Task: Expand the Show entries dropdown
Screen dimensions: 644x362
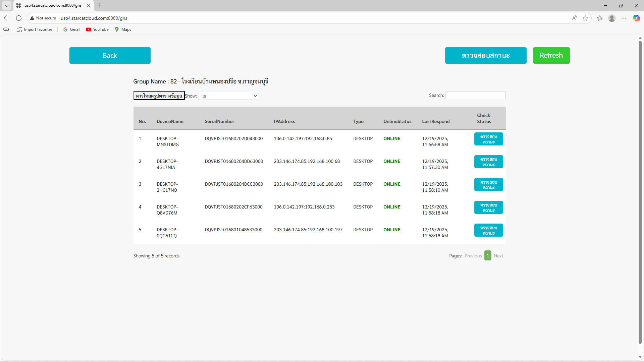Action: point(228,96)
